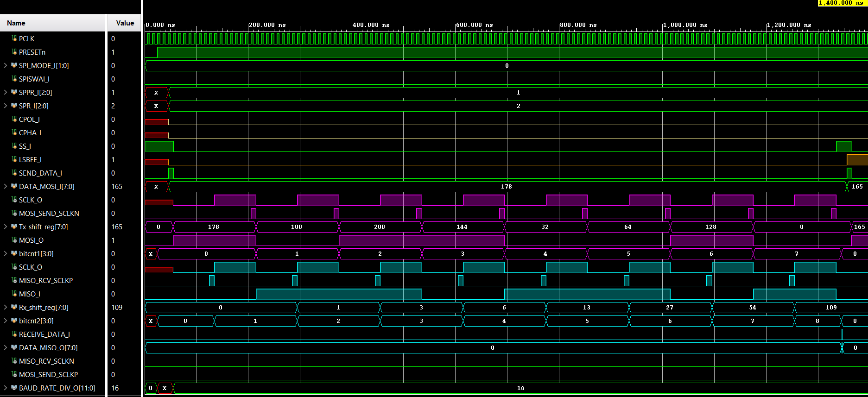This screenshot has width=868, height=397.
Task: Click the SPPR_I bus icon
Action: tap(14, 93)
